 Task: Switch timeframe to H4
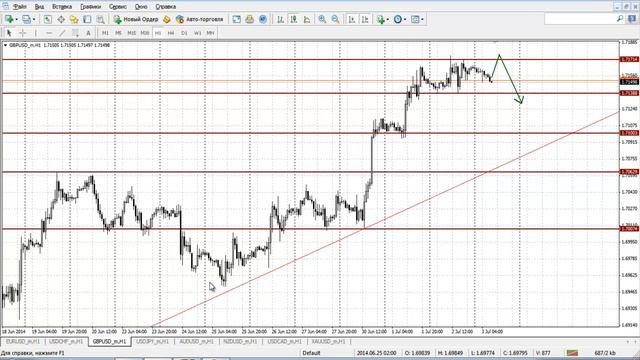(x=171, y=33)
